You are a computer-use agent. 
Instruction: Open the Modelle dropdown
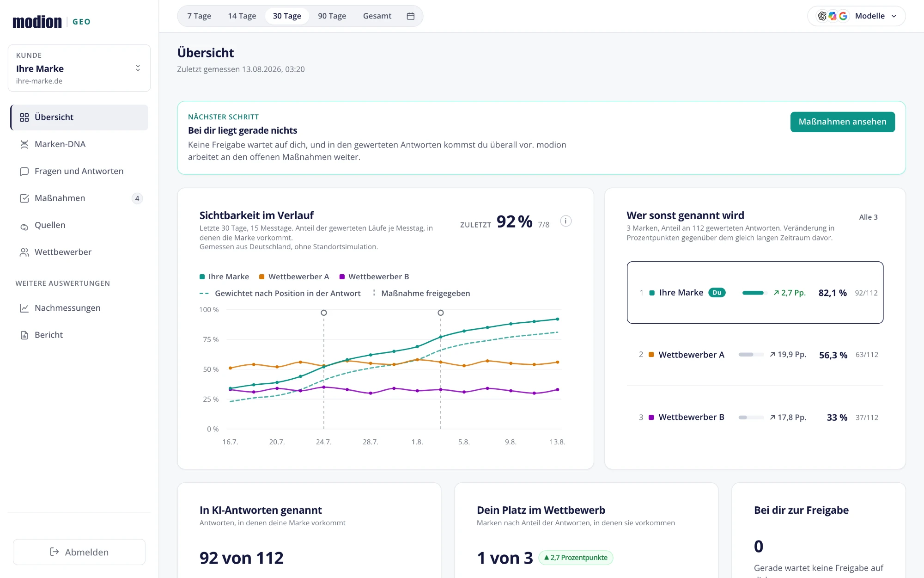(857, 16)
